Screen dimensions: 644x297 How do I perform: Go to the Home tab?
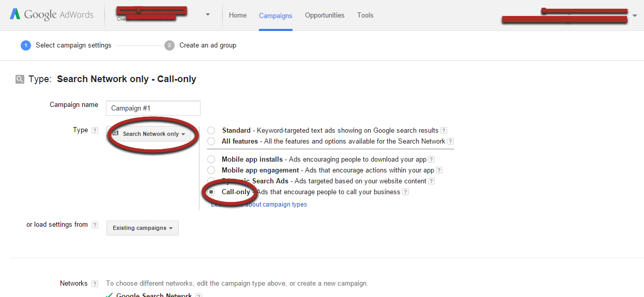pyautogui.click(x=238, y=15)
